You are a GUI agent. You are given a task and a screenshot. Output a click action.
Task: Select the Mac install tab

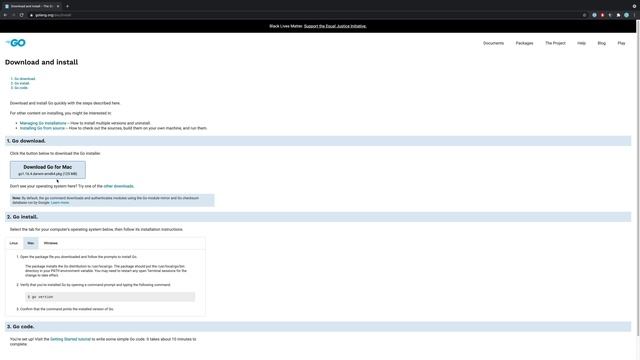pos(31,243)
